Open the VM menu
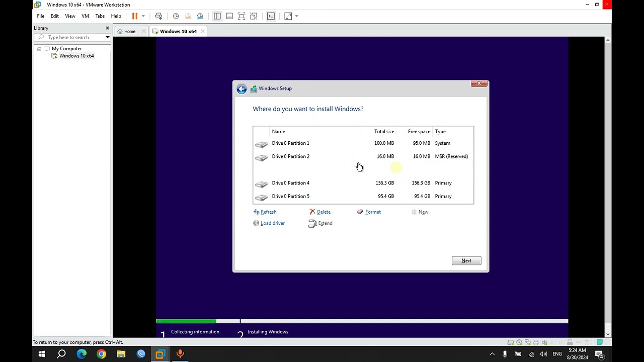This screenshot has height=362, width=644. pyautogui.click(x=85, y=16)
